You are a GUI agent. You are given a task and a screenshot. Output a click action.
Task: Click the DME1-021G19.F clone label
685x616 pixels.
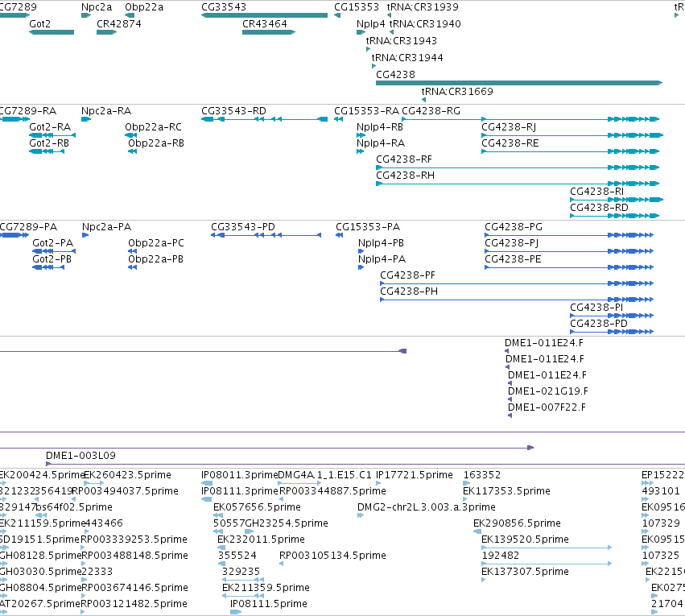[548, 391]
